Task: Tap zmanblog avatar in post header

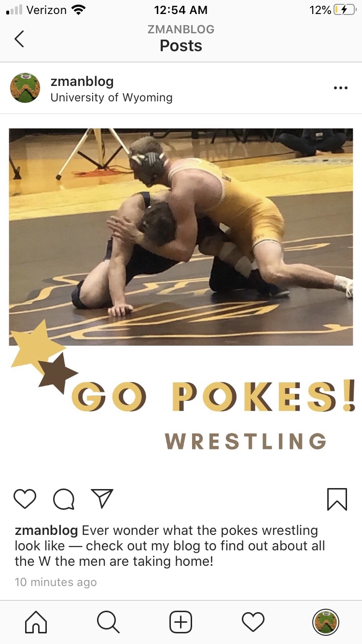Action: (x=25, y=88)
